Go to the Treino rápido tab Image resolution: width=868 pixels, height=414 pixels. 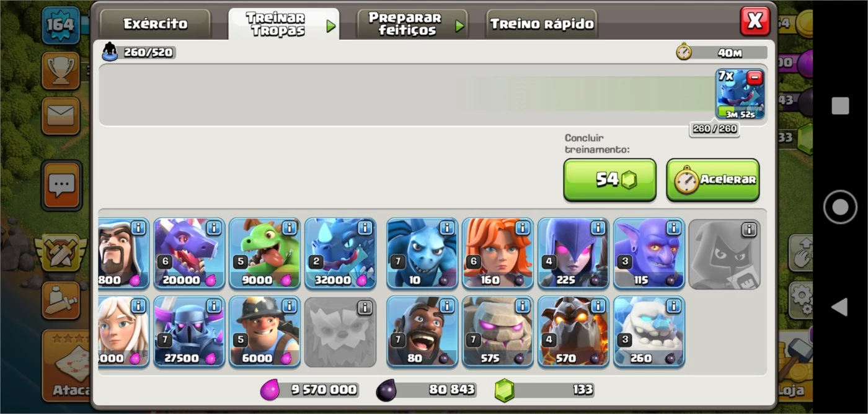coord(542,24)
